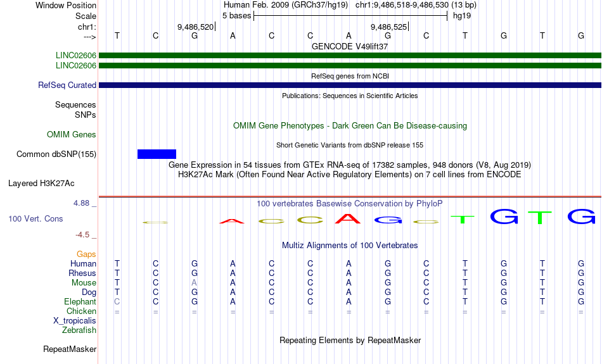Click the Chicken species label
This screenshot has height=364, width=602.
81,311
